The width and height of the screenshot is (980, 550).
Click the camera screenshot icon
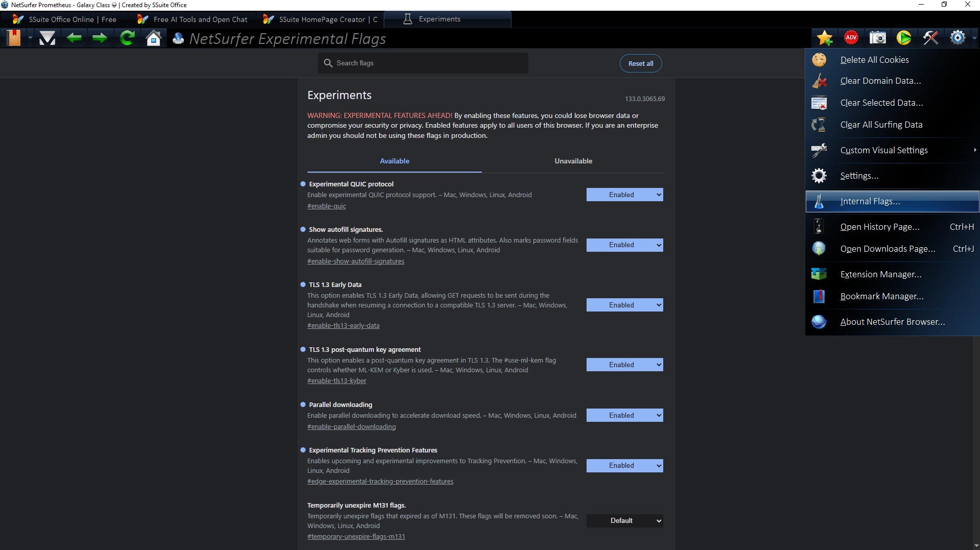pos(877,38)
